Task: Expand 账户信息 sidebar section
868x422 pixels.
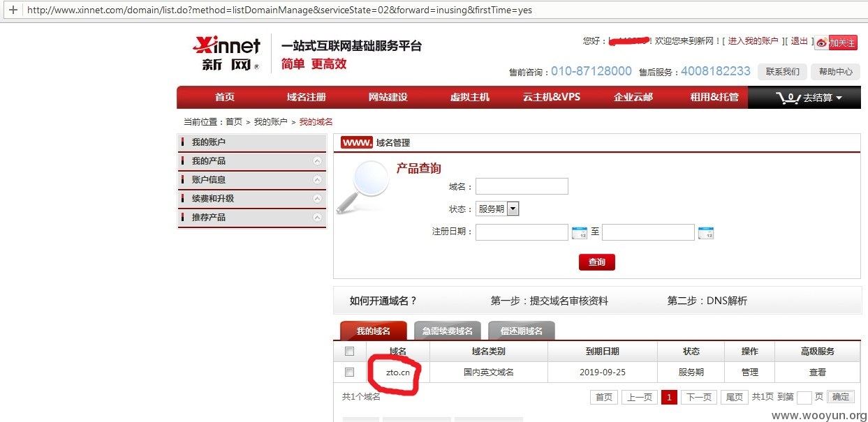Action: click(252, 180)
